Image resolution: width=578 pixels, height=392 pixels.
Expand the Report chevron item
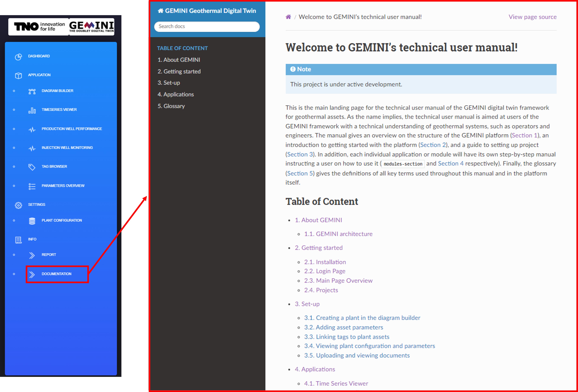pos(32,255)
